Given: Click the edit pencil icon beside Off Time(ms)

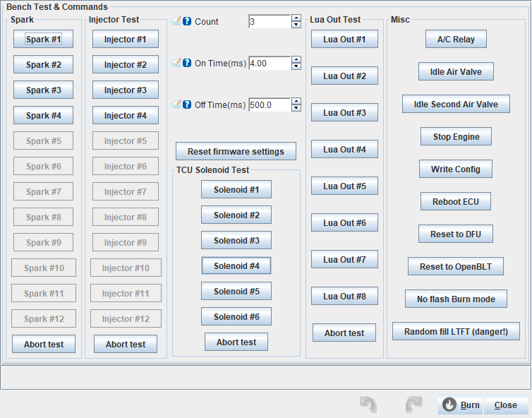Looking at the screenshot, I should pyautogui.click(x=176, y=104).
